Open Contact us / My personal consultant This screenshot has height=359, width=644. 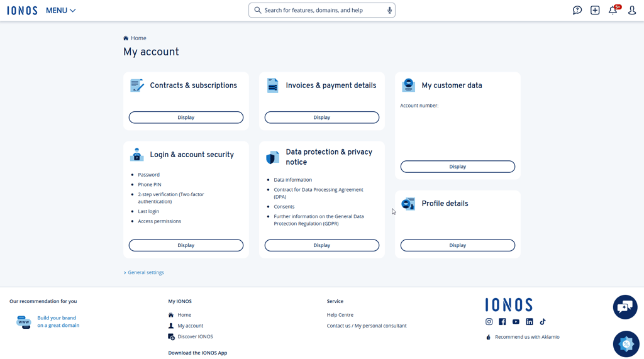pos(367,326)
